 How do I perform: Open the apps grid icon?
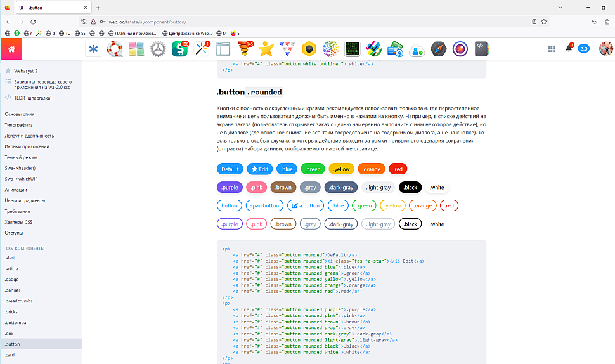pyautogui.click(x=551, y=49)
